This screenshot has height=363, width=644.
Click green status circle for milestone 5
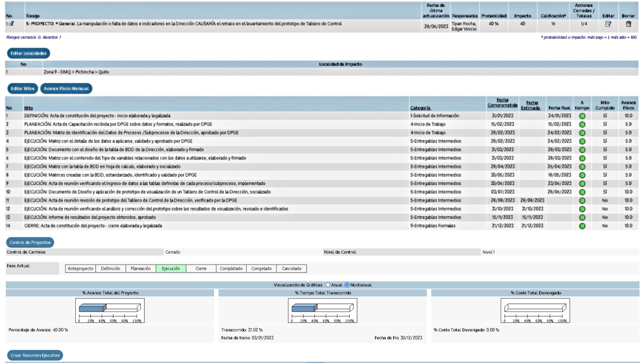click(582, 150)
